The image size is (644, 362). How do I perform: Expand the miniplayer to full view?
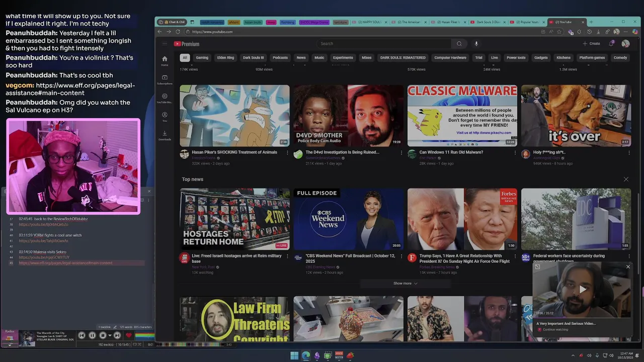537,267
